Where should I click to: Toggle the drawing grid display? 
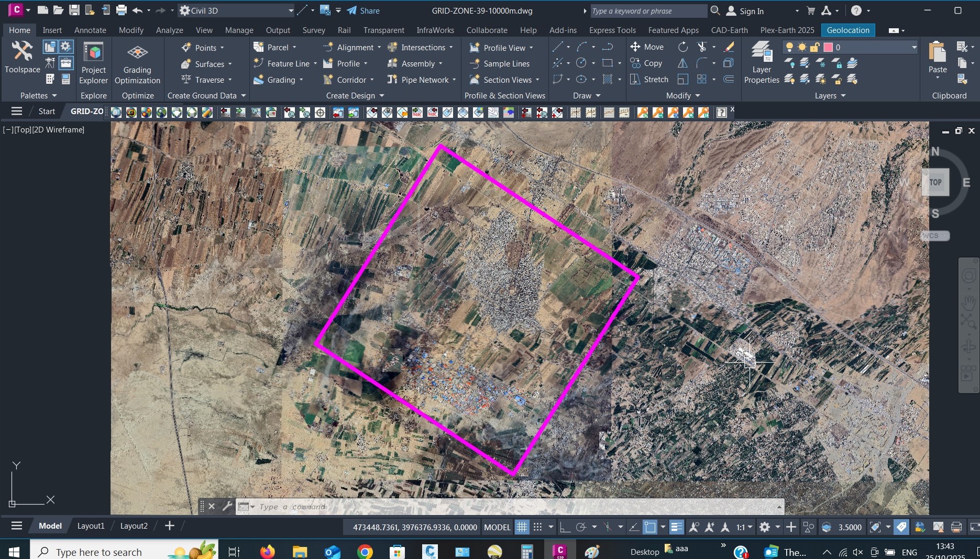click(522, 527)
